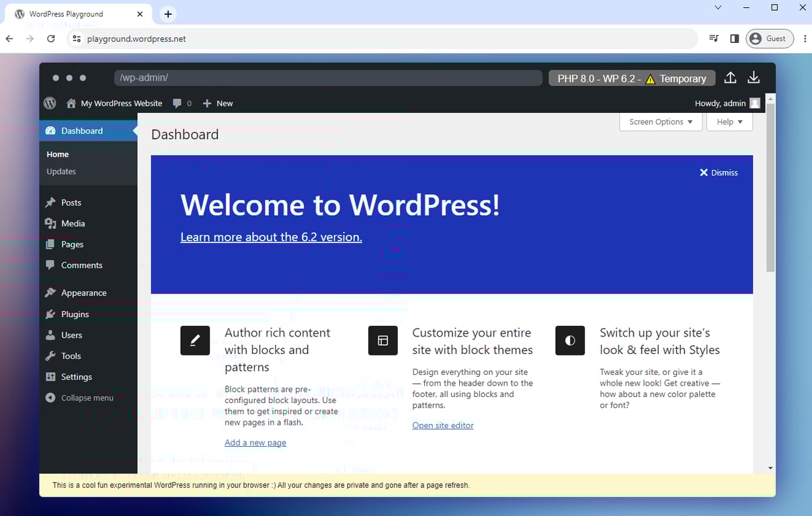The height and width of the screenshot is (516, 812).
Task: Click the download icon in the Playground toolbar
Action: [x=753, y=77]
